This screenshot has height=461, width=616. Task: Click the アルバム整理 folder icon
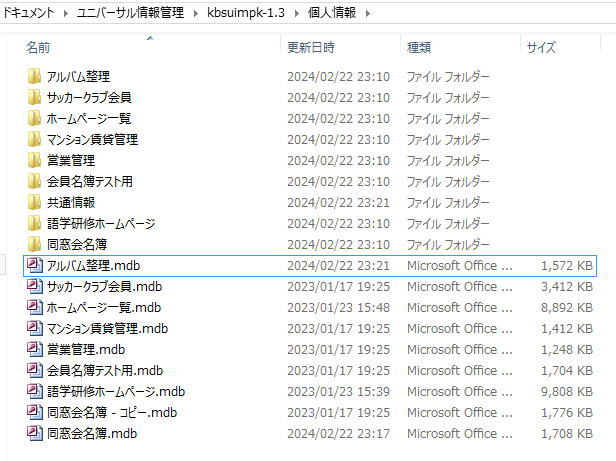(x=34, y=77)
